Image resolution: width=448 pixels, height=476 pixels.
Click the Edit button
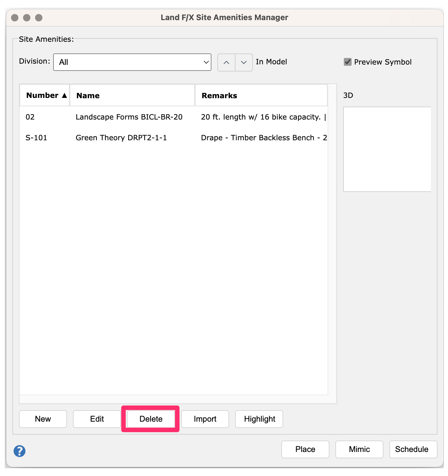pos(97,419)
